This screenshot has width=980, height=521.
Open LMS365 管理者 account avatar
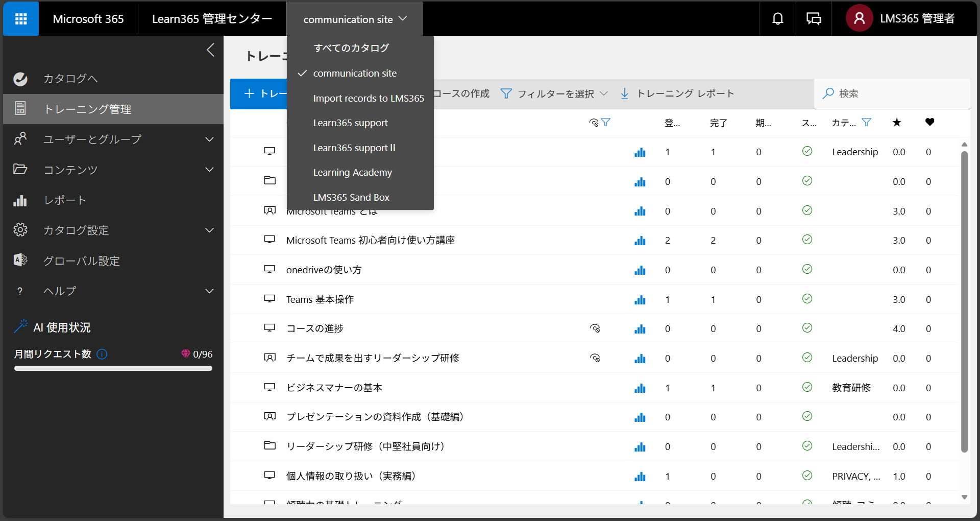tap(860, 18)
